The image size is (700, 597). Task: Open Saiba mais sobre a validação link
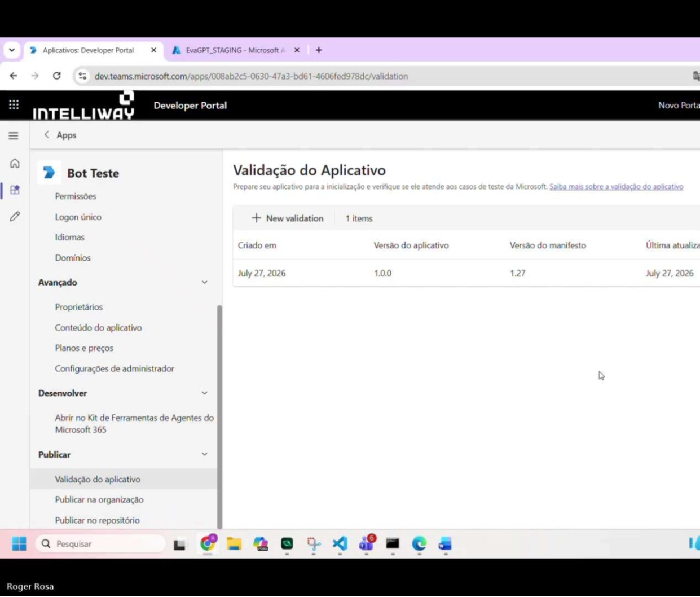pyautogui.click(x=616, y=187)
